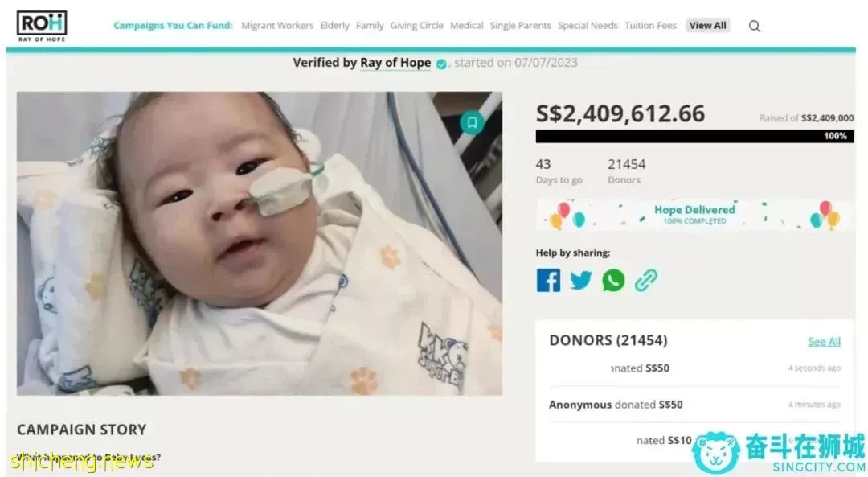Screen dimensions: 868x477
Task: Open Medical campaigns category
Action: [467, 26]
